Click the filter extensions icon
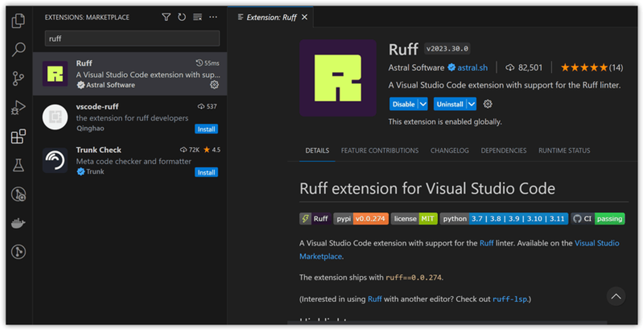This screenshot has height=331, width=644. pos(166,17)
